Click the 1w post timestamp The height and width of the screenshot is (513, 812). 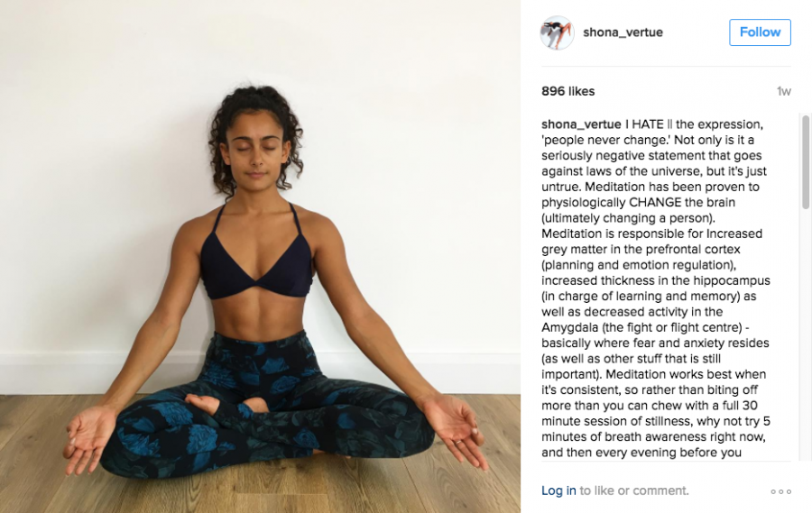coord(783,92)
